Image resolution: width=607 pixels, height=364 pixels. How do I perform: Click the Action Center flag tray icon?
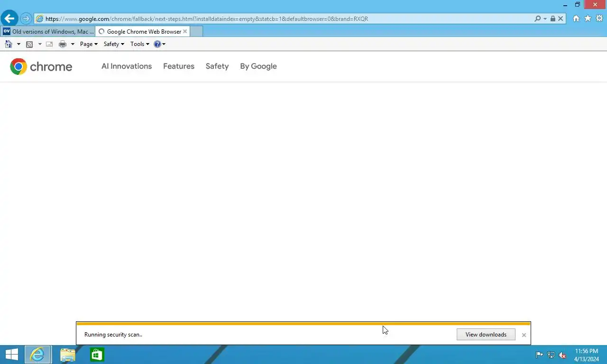[x=540, y=355]
